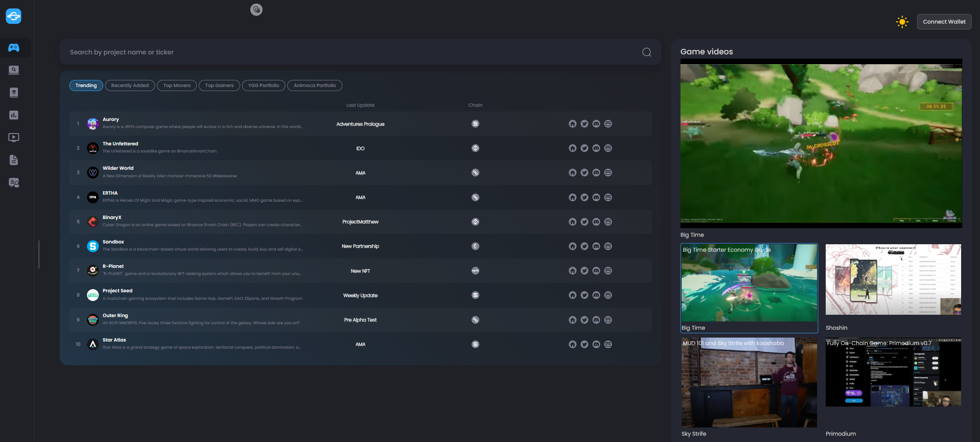The image size is (980, 442).
Task: Switch to the Recently Added tab
Action: (x=130, y=85)
